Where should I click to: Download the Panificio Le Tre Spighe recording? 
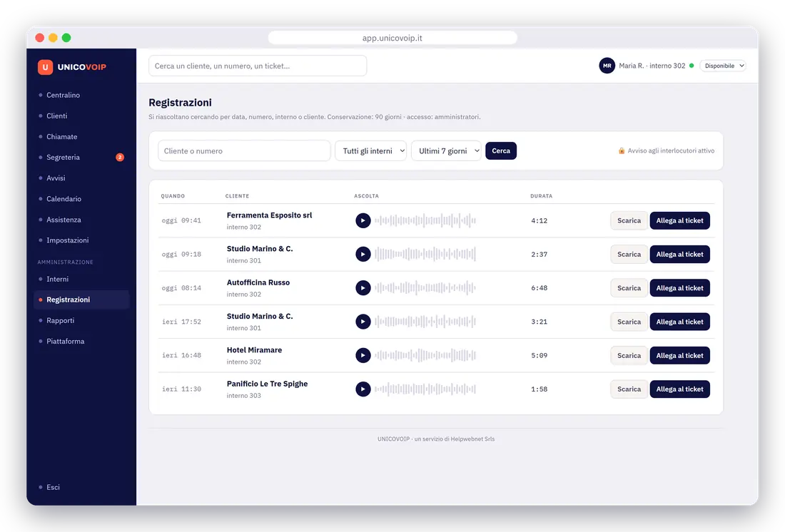629,389
